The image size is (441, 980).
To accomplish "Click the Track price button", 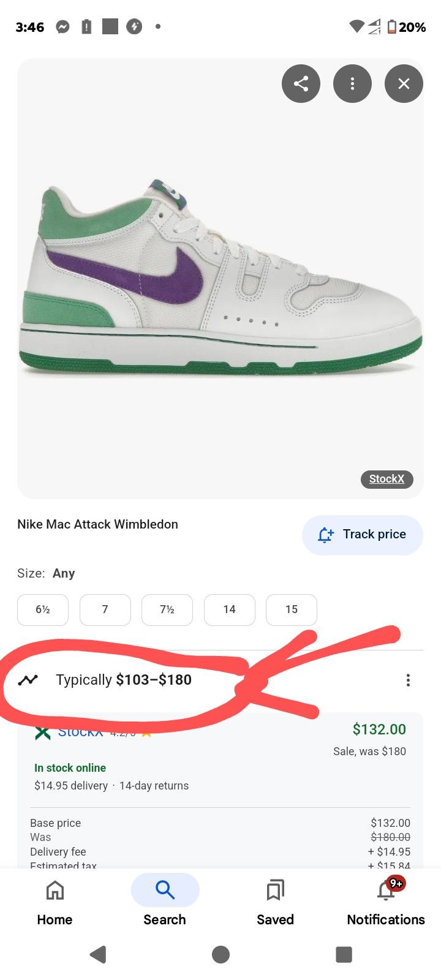I will coord(362,535).
